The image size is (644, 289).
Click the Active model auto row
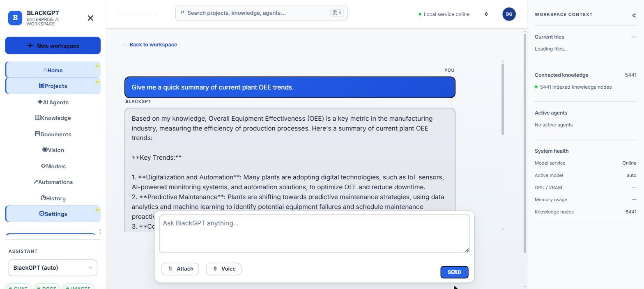(586, 175)
